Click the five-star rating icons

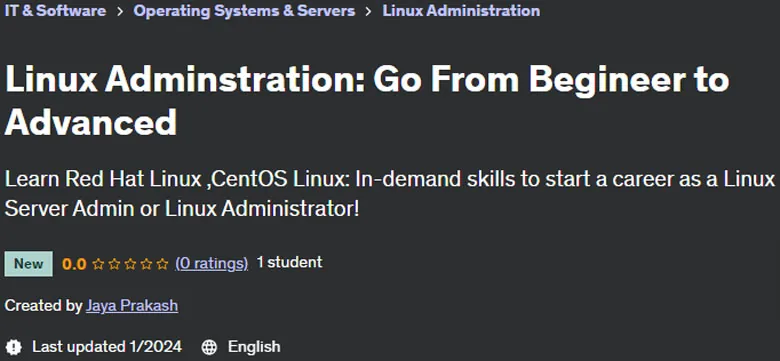[x=131, y=264]
